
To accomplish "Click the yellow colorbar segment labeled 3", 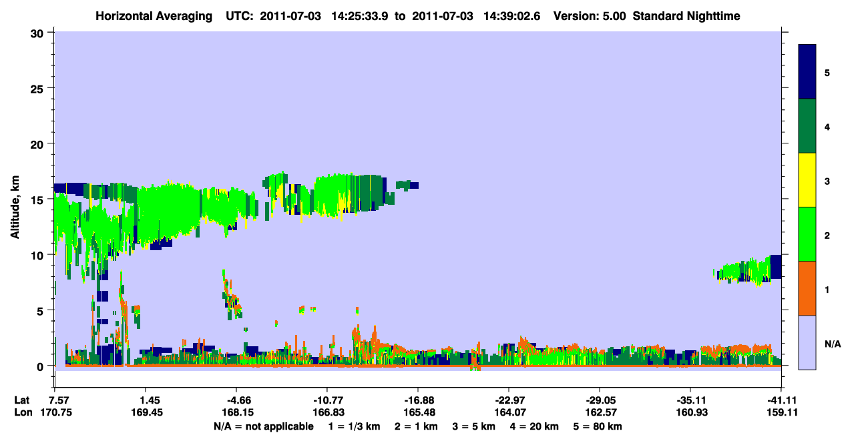I will (807, 180).
